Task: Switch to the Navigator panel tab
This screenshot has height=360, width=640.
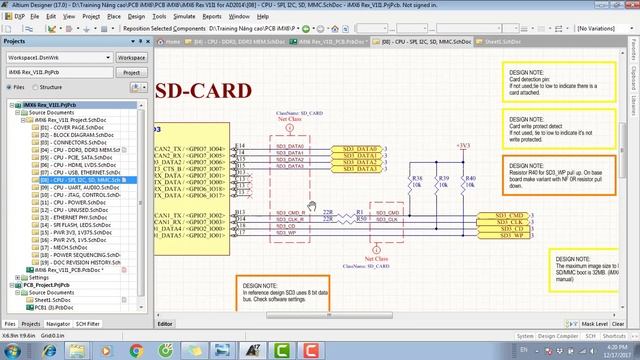Action: tap(58, 324)
